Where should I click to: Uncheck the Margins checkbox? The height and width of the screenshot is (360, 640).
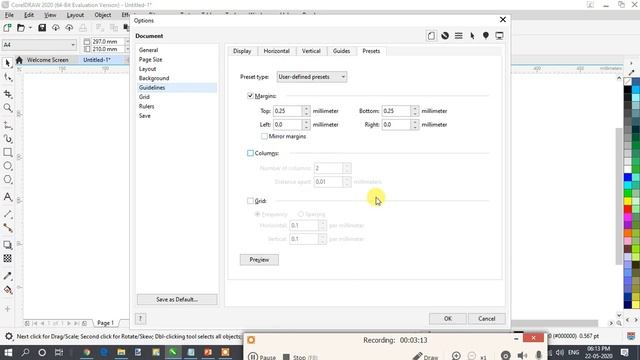point(250,96)
